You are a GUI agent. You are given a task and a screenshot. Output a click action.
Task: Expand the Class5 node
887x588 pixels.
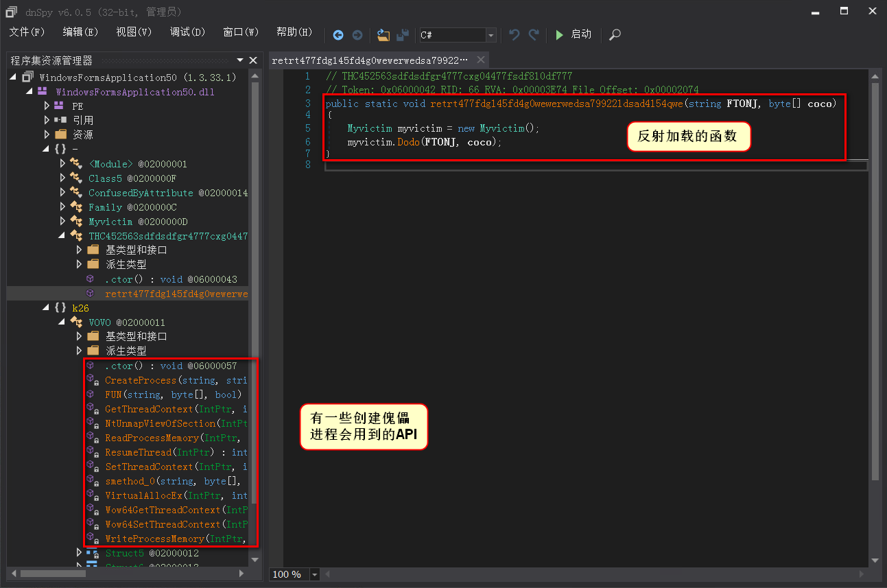[x=63, y=178]
